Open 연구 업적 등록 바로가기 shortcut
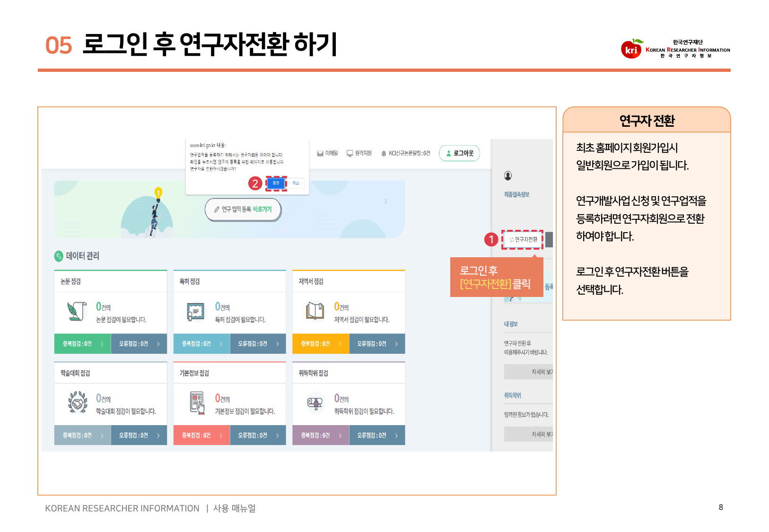The height and width of the screenshot is (532, 769). pos(243,209)
